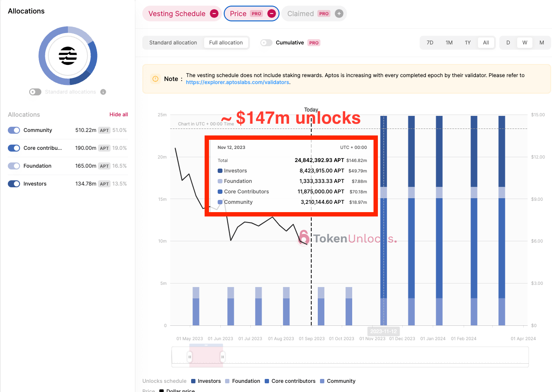Click the PRO badge on the Claimed chip
The width and height of the screenshot is (552, 392).
point(323,14)
